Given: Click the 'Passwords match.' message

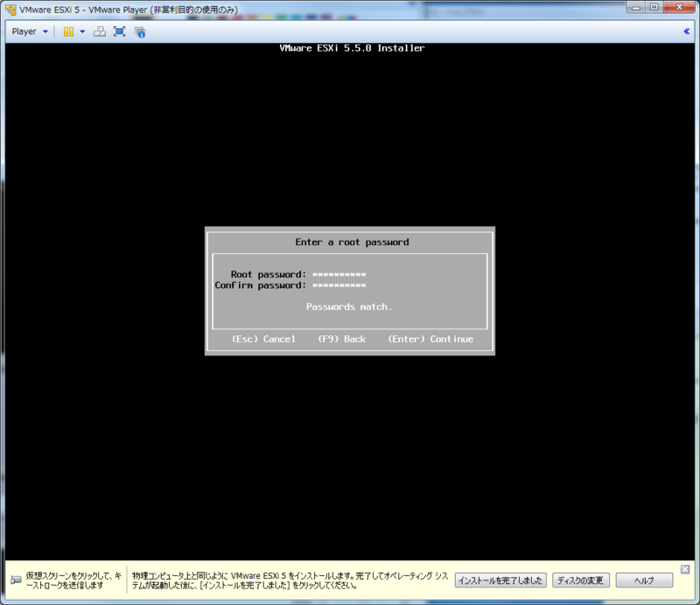Looking at the screenshot, I should click(349, 306).
